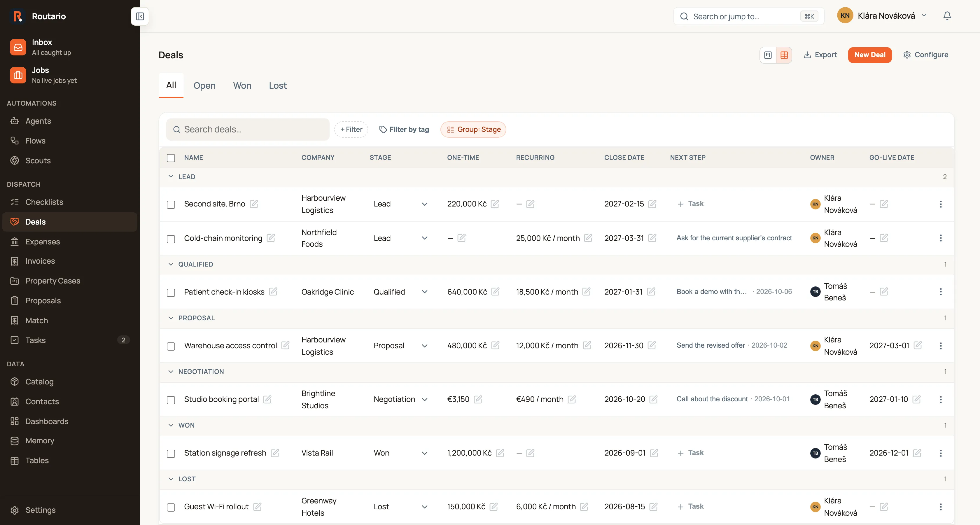The height and width of the screenshot is (525, 980).
Task: Go to Expenses in sidebar
Action: 70,242
